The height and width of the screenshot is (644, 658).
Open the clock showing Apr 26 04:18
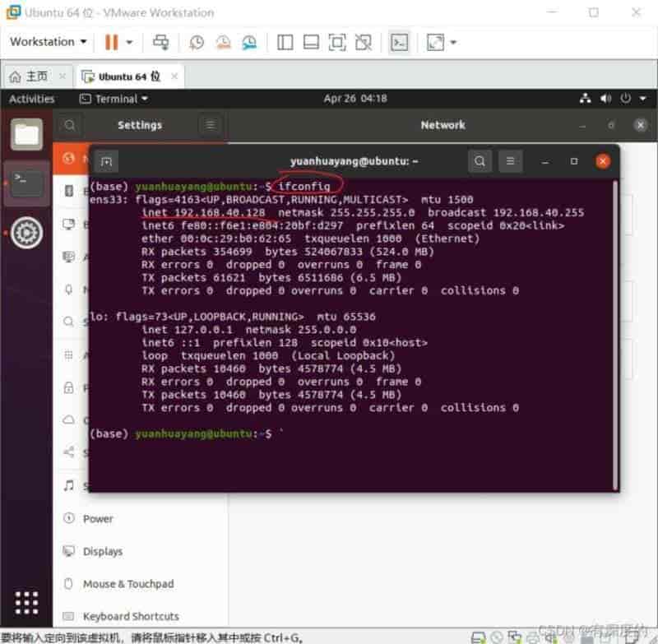click(x=354, y=99)
